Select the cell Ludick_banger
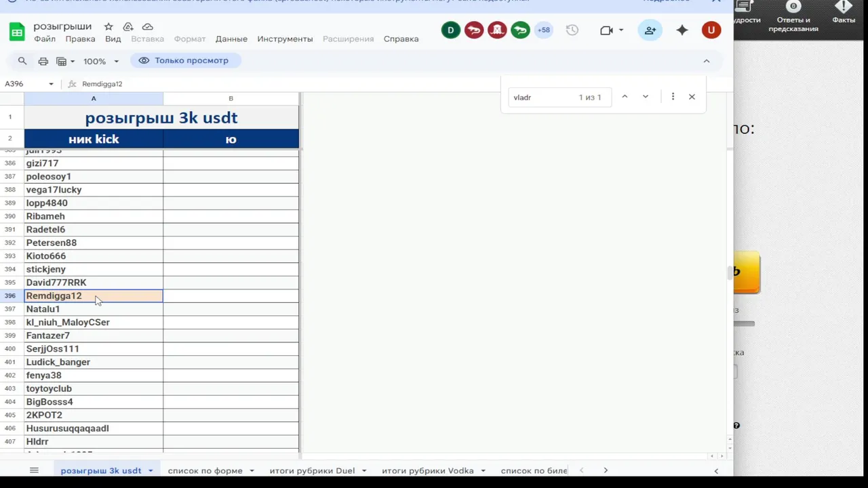Screen dimensions: 868x488 94,362
